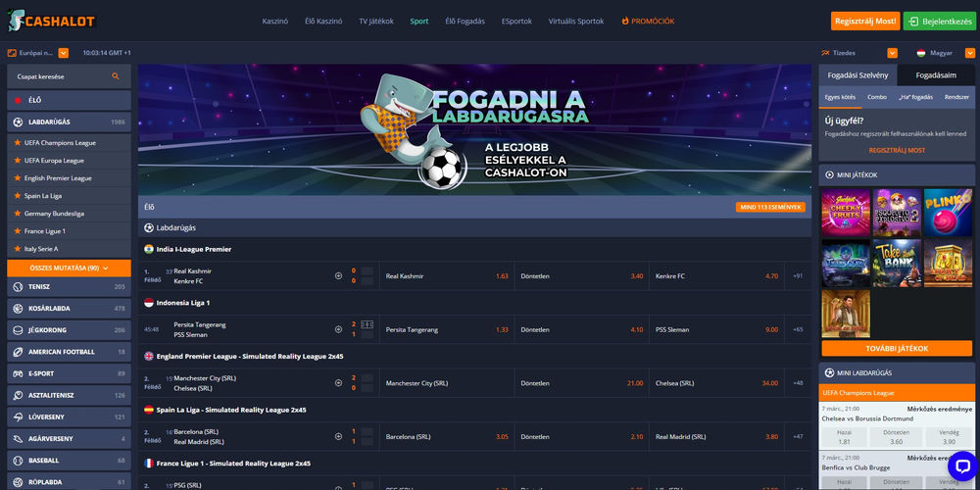This screenshot has width=980, height=490.
Task: Open the live chat bubble icon
Action: (962, 465)
